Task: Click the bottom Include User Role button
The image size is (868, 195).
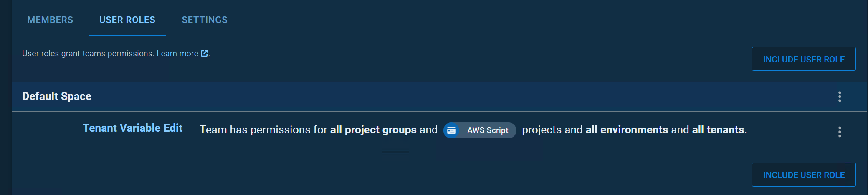Action: coord(804,175)
